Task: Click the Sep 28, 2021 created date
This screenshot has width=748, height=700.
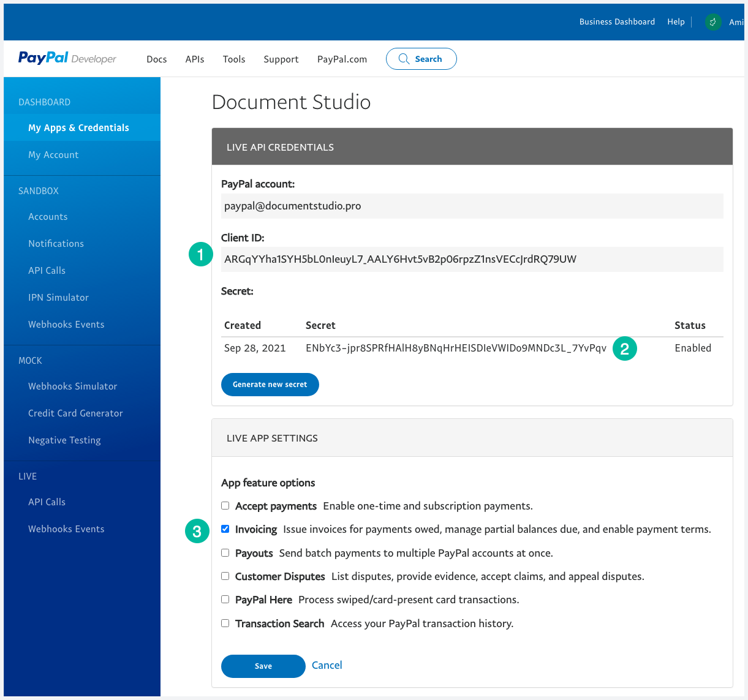Action: [255, 348]
